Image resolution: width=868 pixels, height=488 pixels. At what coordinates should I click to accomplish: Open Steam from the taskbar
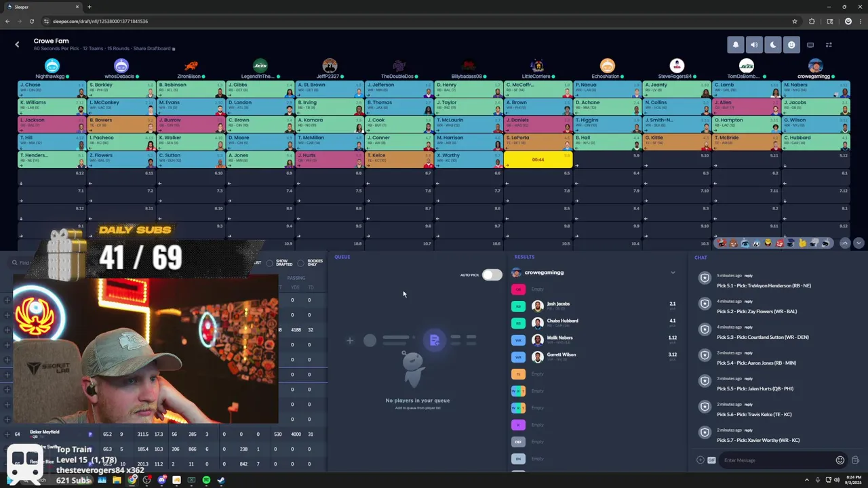pyautogui.click(x=221, y=480)
